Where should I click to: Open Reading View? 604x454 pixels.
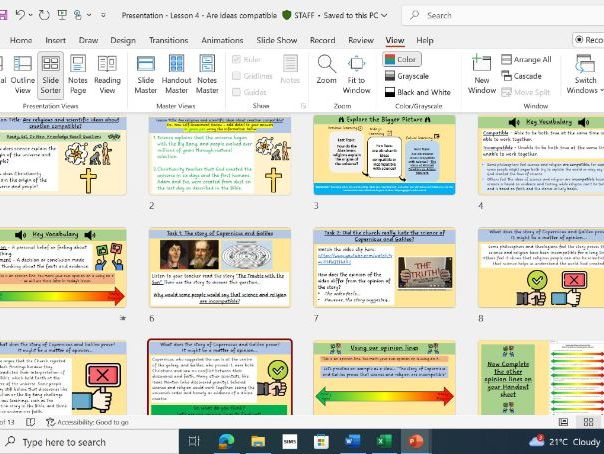click(107, 74)
